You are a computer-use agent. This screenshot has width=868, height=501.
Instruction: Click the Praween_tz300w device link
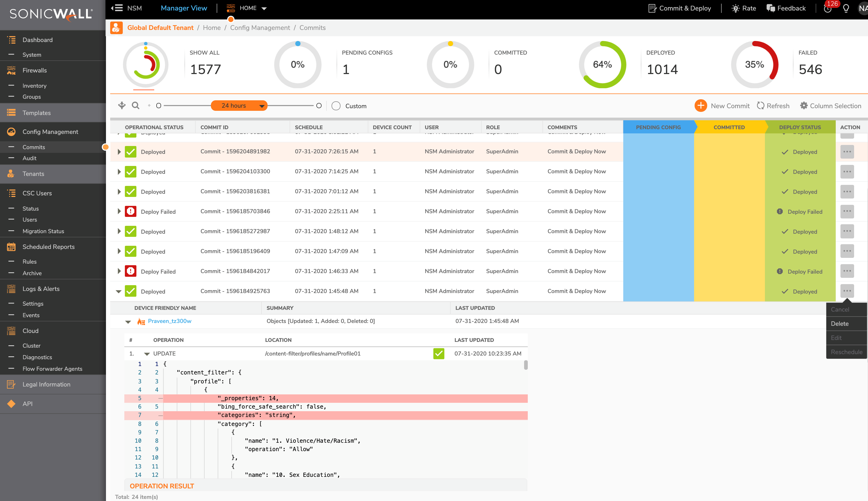coord(169,321)
